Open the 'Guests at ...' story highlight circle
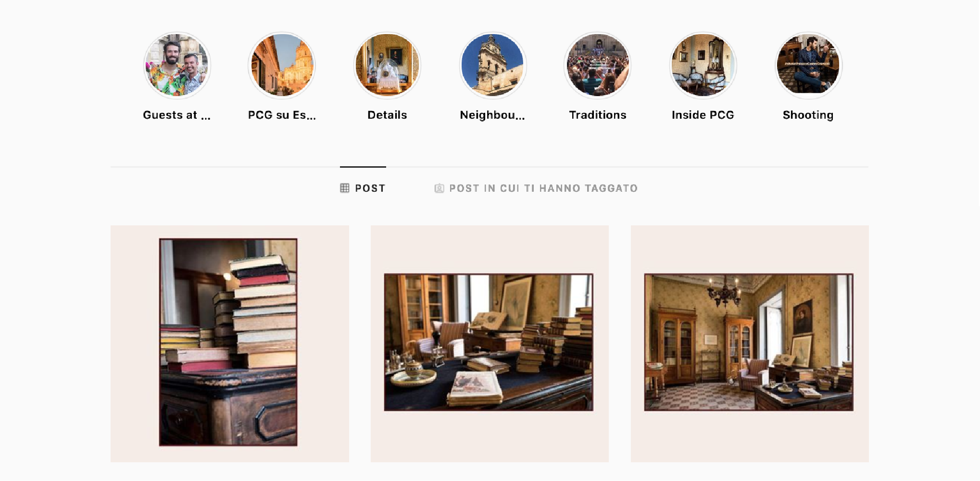The height and width of the screenshot is (481, 980). tap(177, 65)
